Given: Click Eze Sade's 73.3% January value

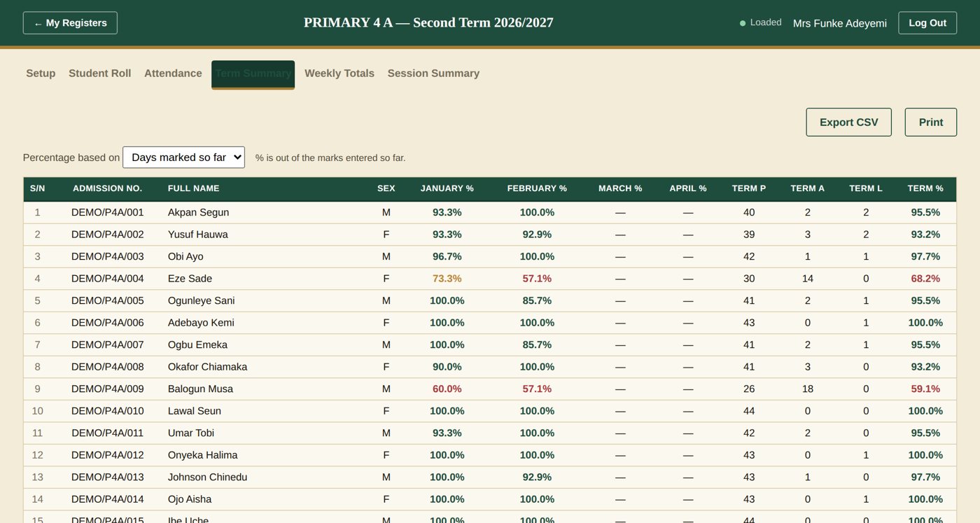Looking at the screenshot, I should point(447,279).
